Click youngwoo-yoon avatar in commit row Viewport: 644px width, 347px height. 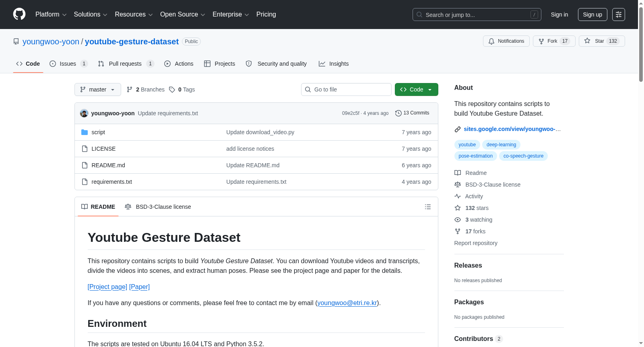pos(84,113)
